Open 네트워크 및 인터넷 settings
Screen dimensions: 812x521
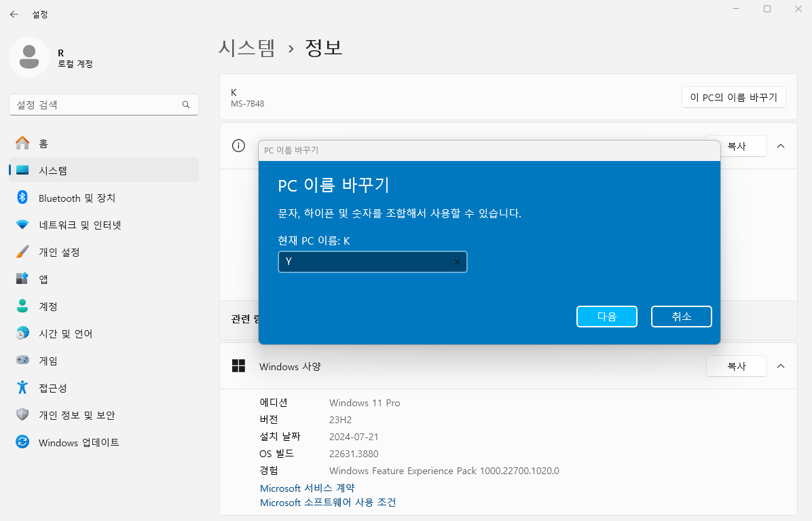pos(104,225)
